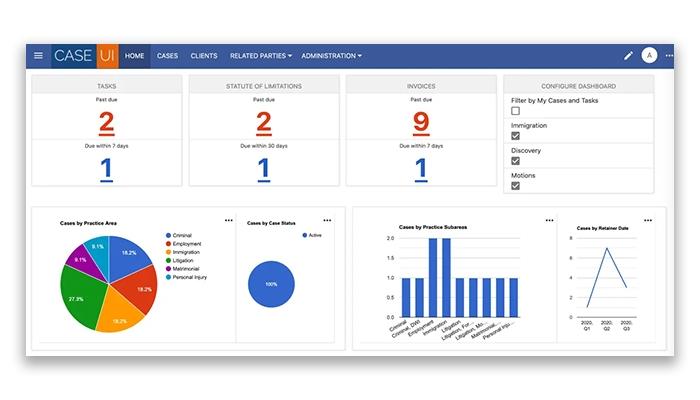This screenshot has width=700, height=400.
Task: Open options menu for Cases by Retainer Date
Action: coord(648,220)
